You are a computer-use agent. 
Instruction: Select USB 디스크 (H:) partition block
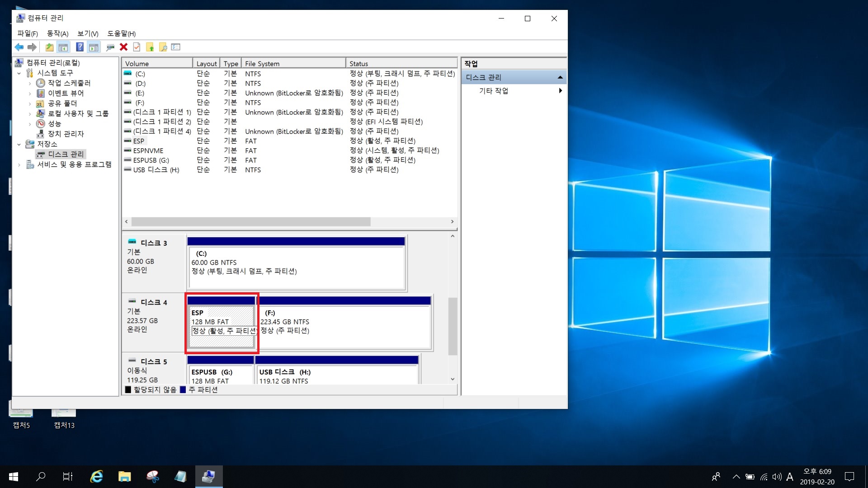pos(337,370)
